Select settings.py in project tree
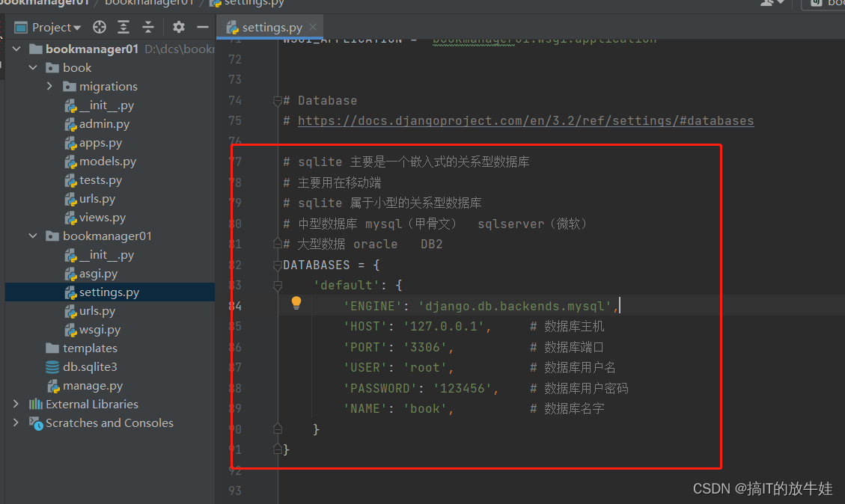The image size is (845, 504). pyautogui.click(x=109, y=292)
